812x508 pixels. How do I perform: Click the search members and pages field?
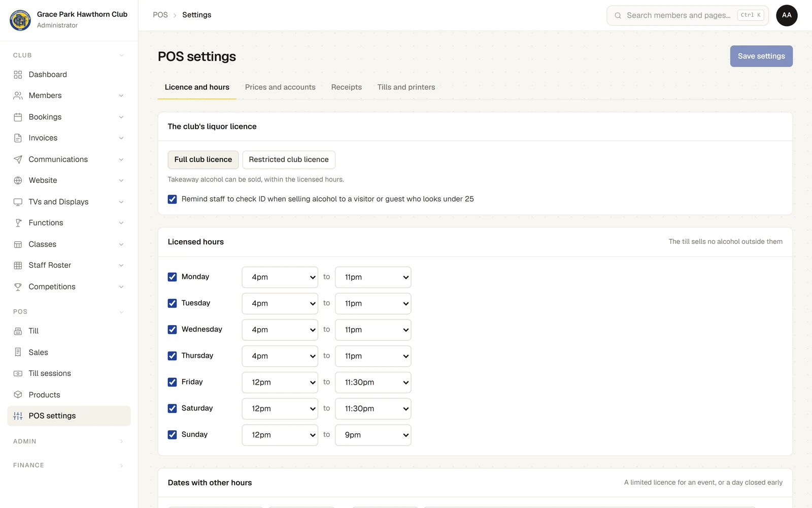[x=688, y=15]
